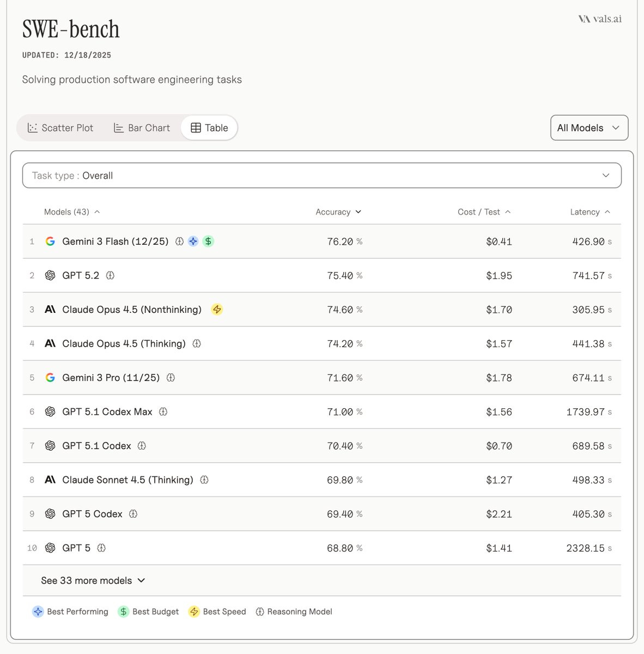This screenshot has height=654, width=644.
Task: Open the Claude Sonnet 4.5 (Thinking) model name
Action: coord(127,480)
